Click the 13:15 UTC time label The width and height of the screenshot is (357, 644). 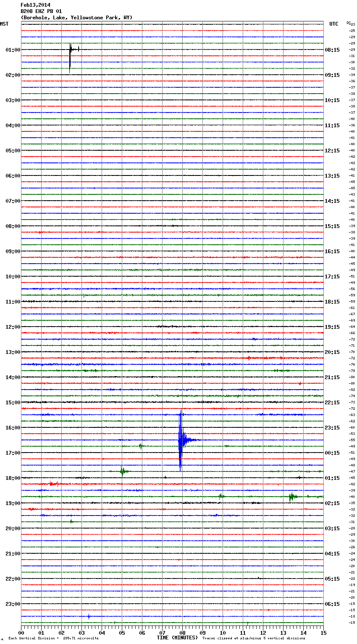pyautogui.click(x=332, y=176)
